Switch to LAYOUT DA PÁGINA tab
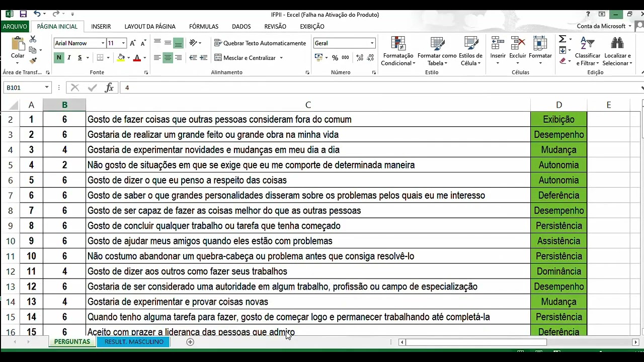 click(150, 26)
